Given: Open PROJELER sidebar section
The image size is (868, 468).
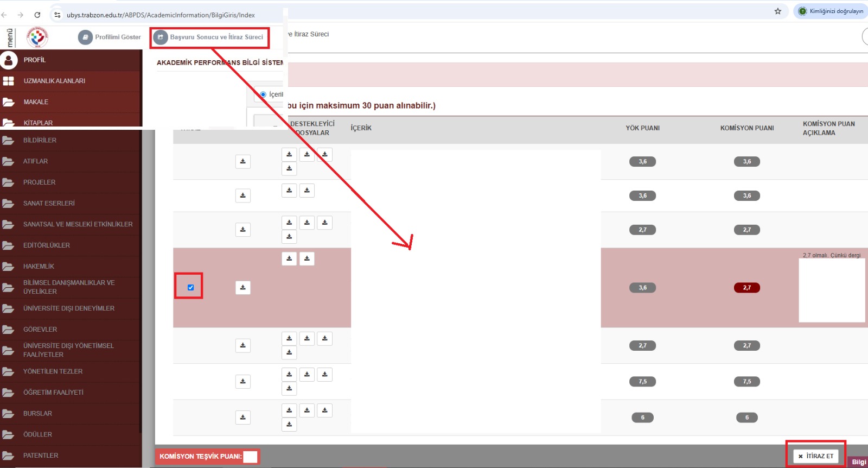Looking at the screenshot, I should coord(71,182).
